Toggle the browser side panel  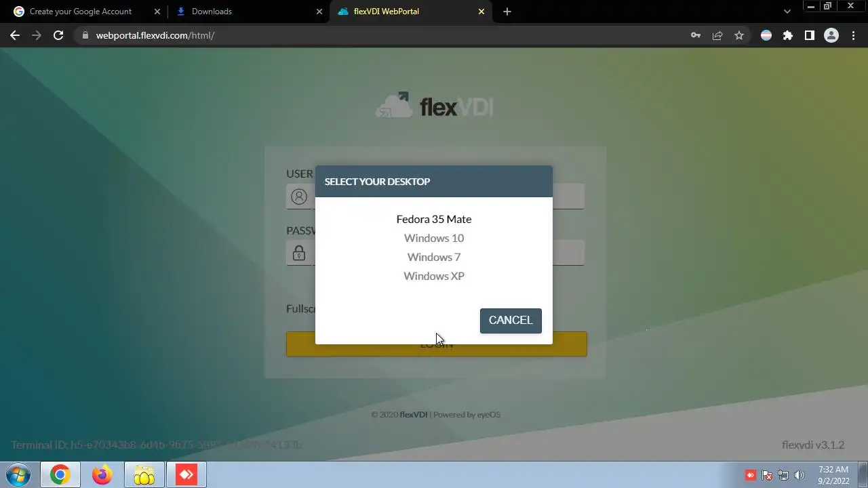click(810, 35)
